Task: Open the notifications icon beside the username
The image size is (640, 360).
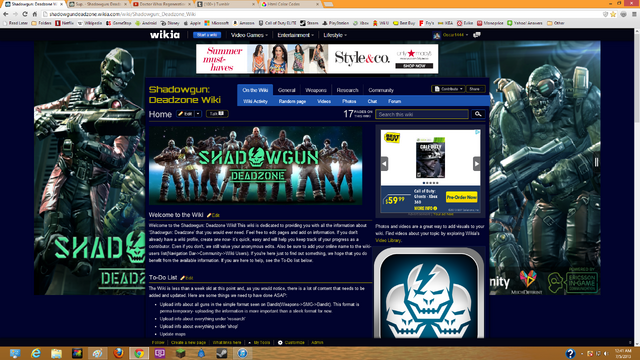Action: pos(477,35)
